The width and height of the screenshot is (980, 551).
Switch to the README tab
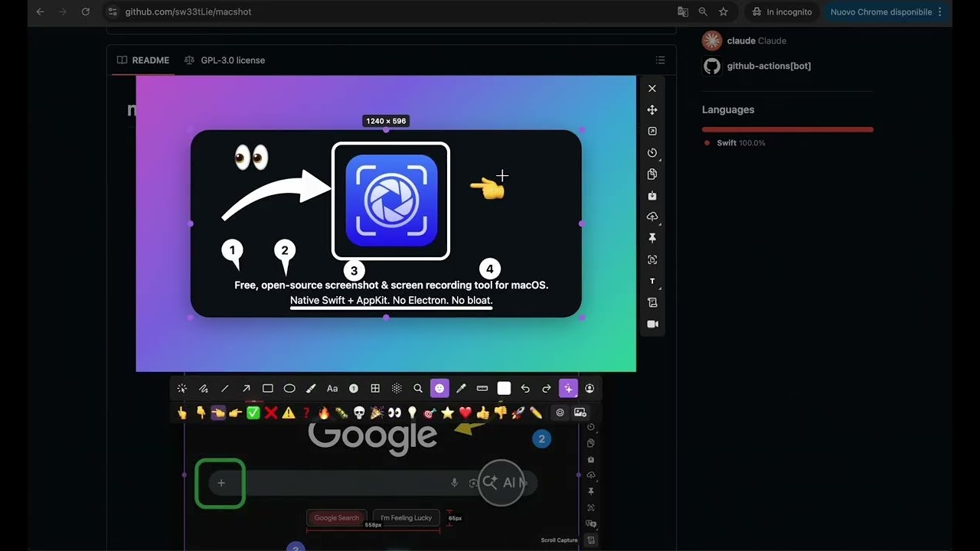click(x=143, y=60)
